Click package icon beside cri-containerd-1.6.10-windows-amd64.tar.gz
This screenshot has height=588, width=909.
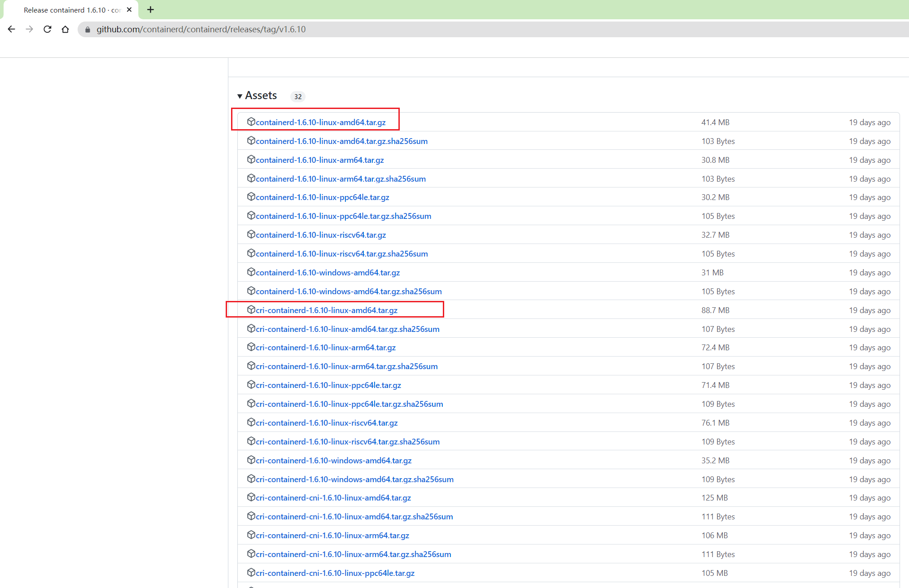point(251,460)
